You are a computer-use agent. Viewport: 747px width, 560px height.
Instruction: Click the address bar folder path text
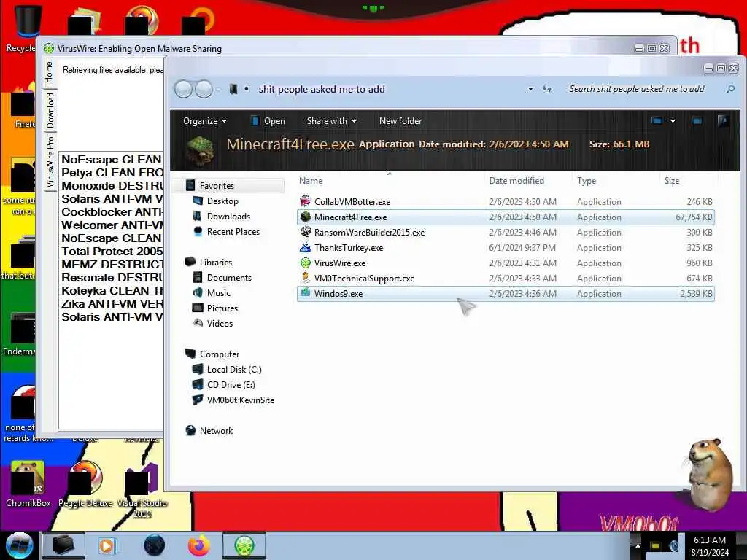322,89
